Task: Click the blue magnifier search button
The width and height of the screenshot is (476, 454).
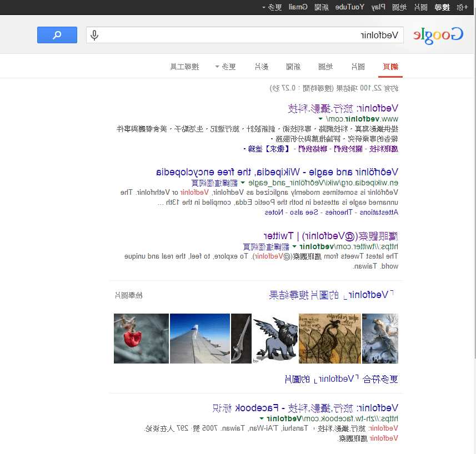Action: click(57, 35)
